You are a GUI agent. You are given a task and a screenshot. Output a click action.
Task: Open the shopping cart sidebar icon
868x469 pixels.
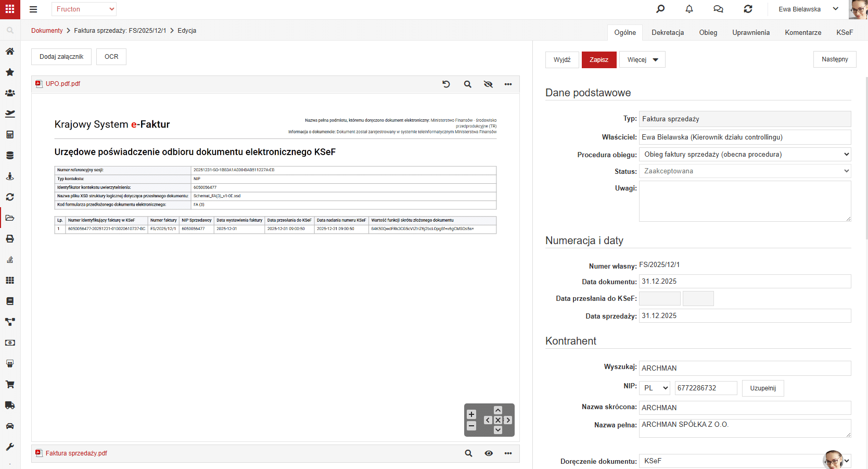tap(10, 384)
